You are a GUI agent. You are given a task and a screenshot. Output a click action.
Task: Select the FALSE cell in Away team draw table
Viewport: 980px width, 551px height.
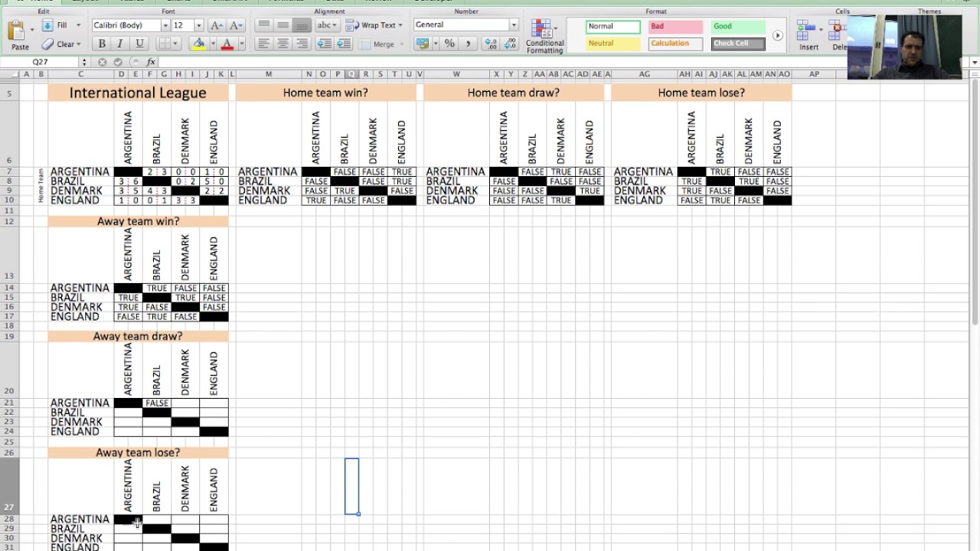156,403
